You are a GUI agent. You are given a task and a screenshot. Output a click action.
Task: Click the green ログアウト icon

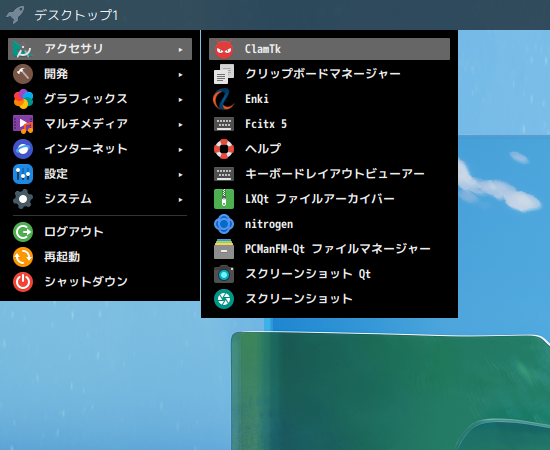click(23, 232)
